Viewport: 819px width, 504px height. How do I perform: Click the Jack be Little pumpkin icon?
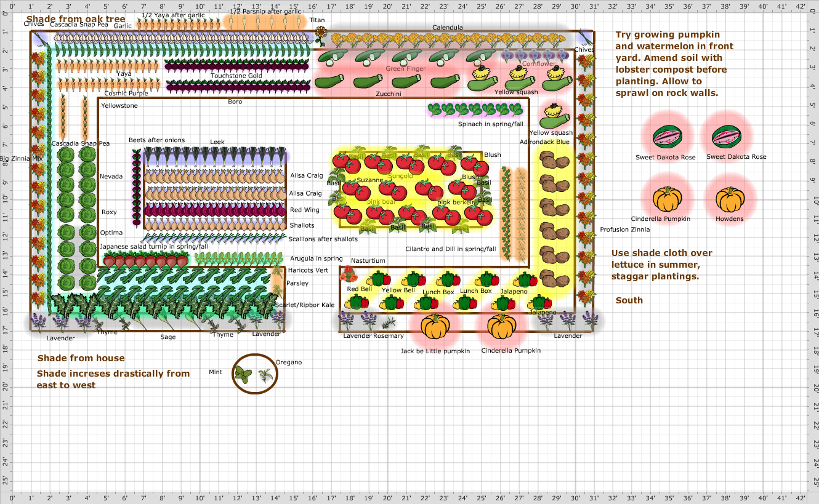coord(435,326)
